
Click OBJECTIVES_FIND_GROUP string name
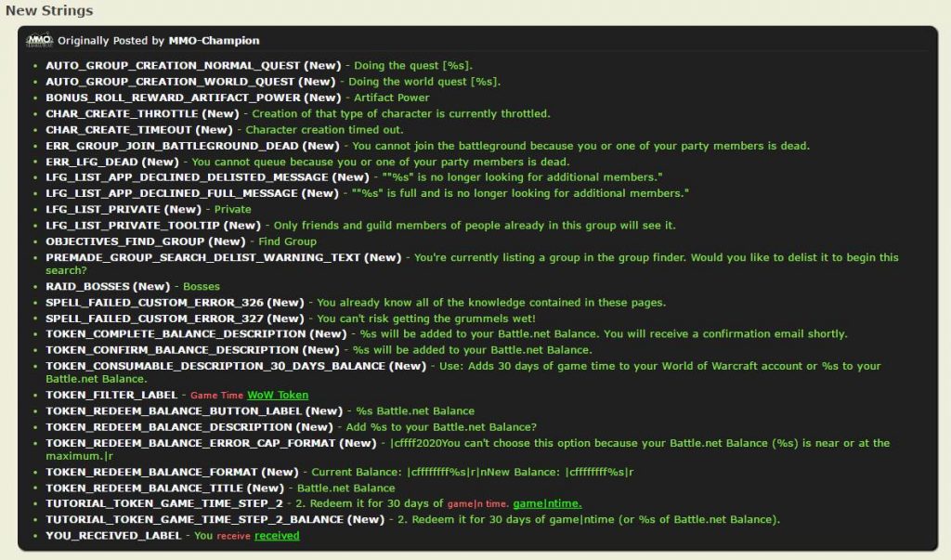point(125,241)
